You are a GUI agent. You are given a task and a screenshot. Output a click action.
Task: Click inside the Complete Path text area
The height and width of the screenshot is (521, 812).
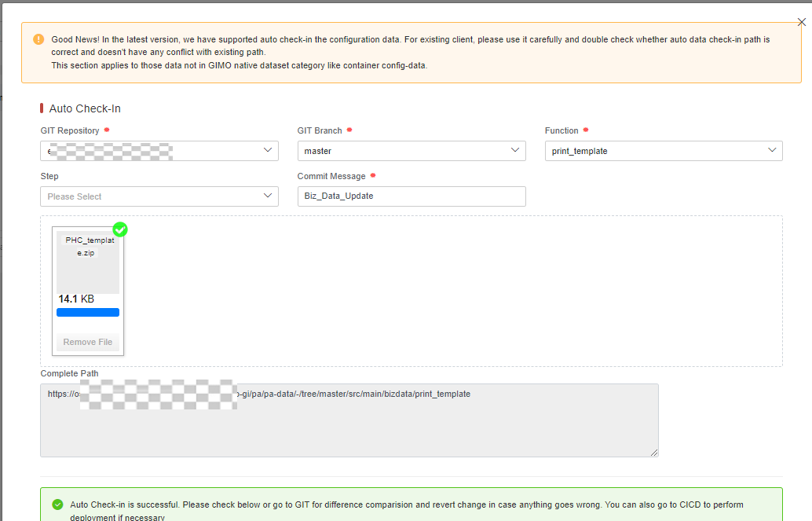click(x=349, y=424)
